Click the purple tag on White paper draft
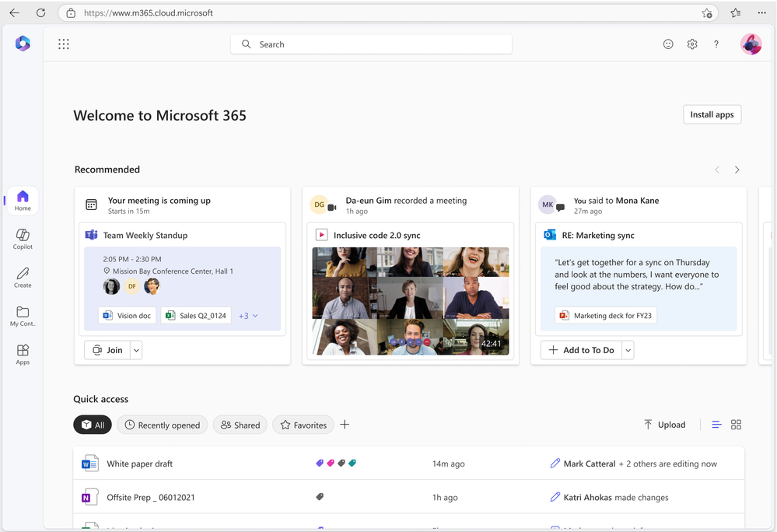The width and height of the screenshot is (777, 532). pyautogui.click(x=320, y=463)
